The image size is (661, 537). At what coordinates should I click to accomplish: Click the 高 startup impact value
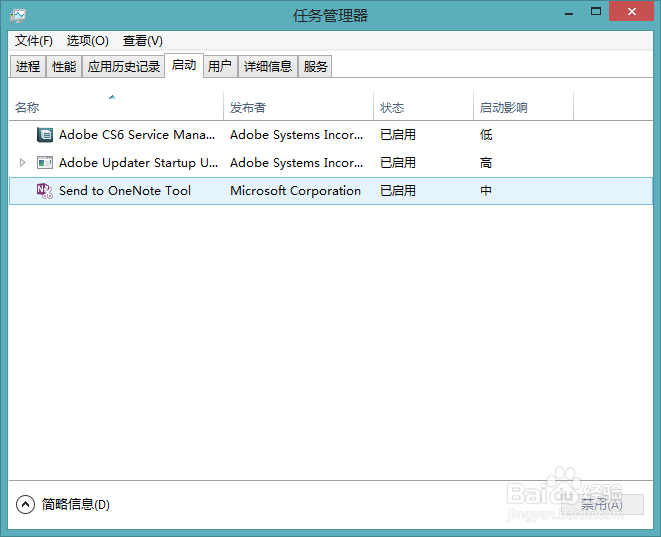486,163
